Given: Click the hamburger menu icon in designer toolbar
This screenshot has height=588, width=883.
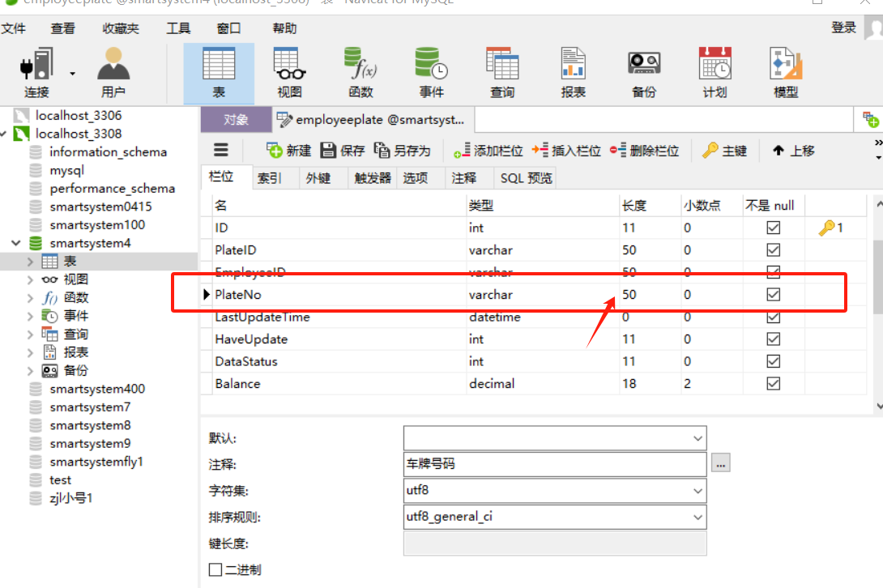Looking at the screenshot, I should click(x=220, y=150).
